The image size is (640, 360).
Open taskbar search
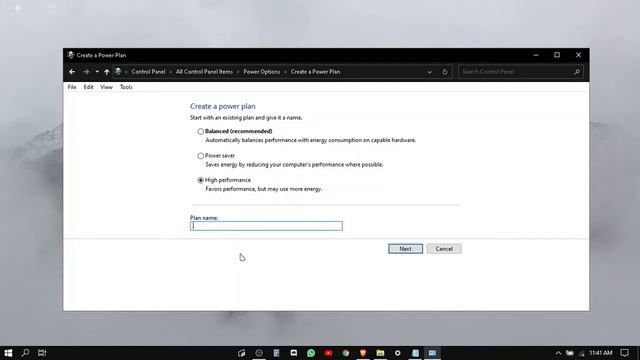point(25,353)
